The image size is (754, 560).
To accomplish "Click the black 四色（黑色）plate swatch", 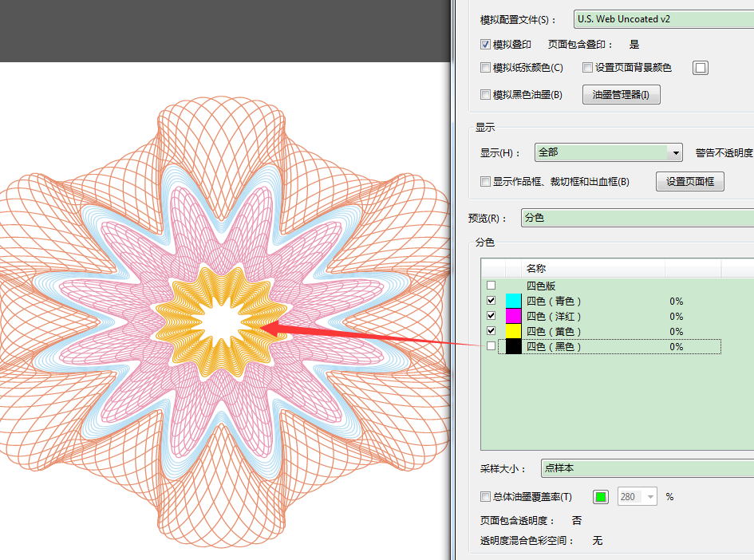I will (513, 346).
